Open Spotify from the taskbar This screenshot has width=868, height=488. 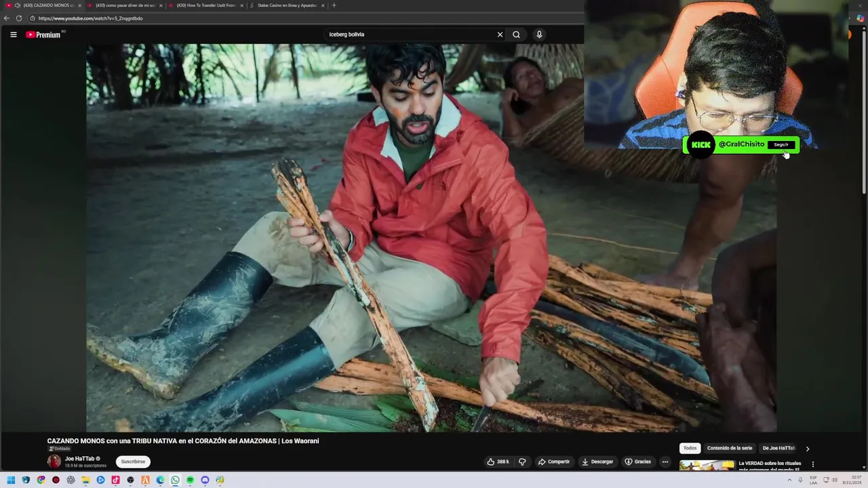[190, 480]
